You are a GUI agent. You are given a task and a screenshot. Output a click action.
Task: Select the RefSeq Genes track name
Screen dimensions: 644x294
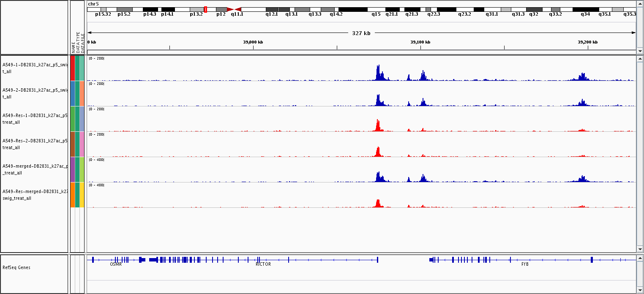[x=16, y=267]
